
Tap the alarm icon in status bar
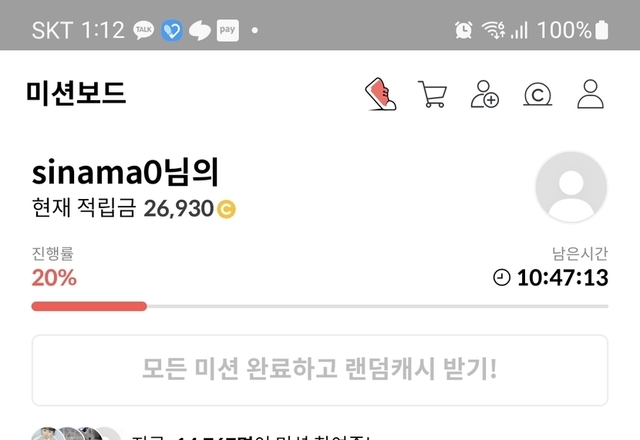click(464, 30)
